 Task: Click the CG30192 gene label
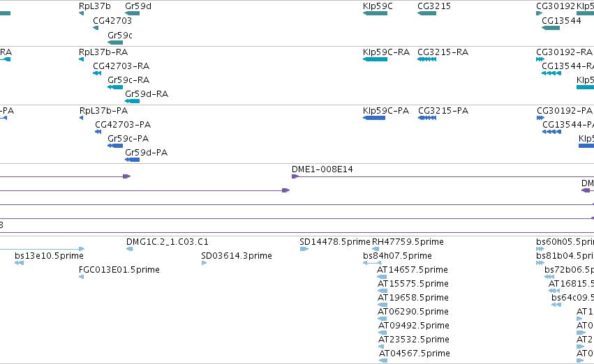coord(556,6)
